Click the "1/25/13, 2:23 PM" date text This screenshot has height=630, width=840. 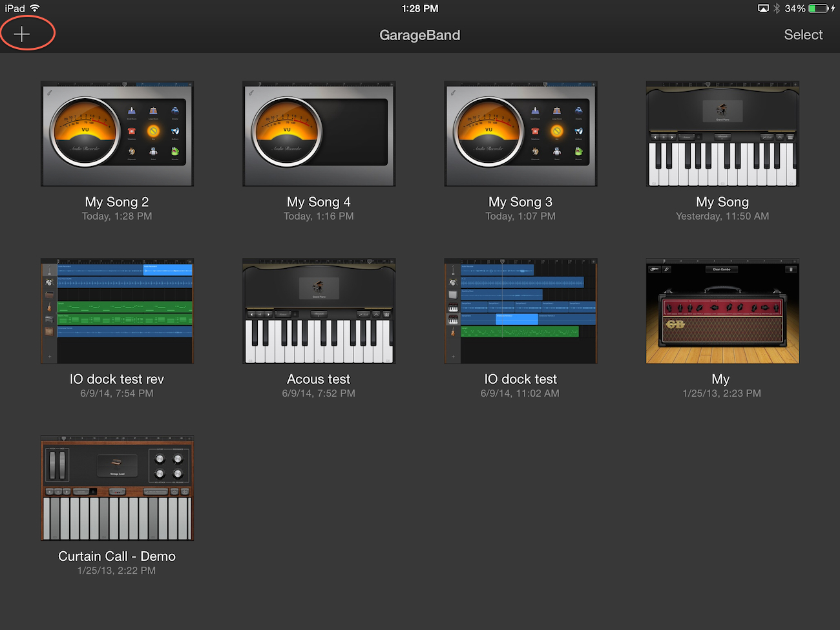coord(722,394)
